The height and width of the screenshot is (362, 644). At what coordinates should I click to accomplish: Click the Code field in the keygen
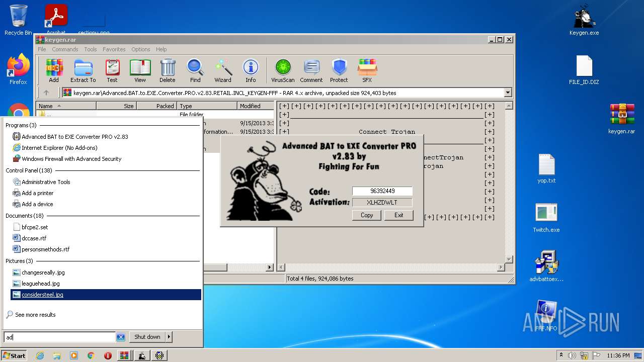[382, 191]
